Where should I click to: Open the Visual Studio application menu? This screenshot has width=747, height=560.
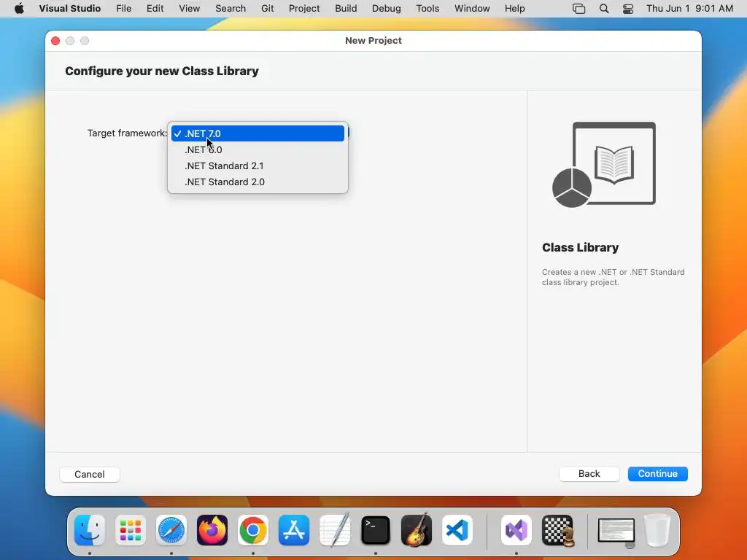tap(69, 9)
